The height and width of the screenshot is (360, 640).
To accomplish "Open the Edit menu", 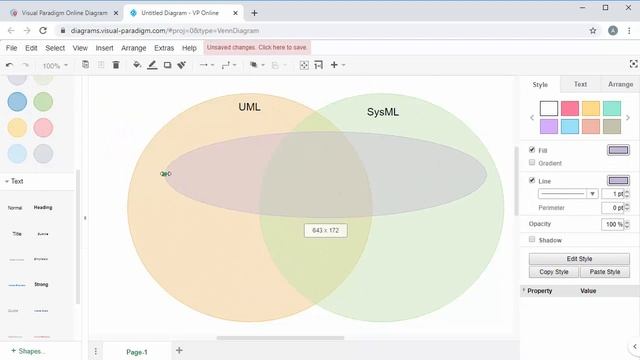I will pyautogui.click(x=31, y=48).
